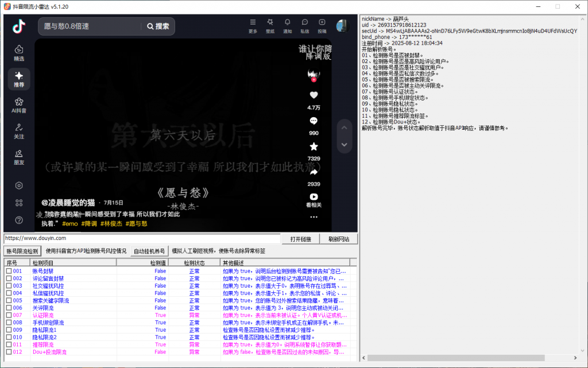Click the Douyin search input field
Screen dimensions: 588x368
[x=90, y=26]
